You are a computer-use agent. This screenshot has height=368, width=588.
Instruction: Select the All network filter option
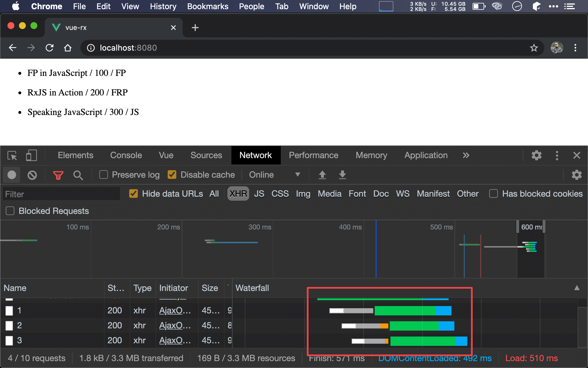(x=214, y=194)
